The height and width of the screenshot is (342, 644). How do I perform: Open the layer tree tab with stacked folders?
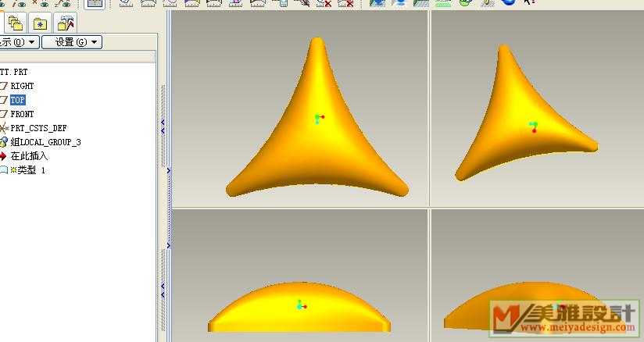(x=16, y=23)
